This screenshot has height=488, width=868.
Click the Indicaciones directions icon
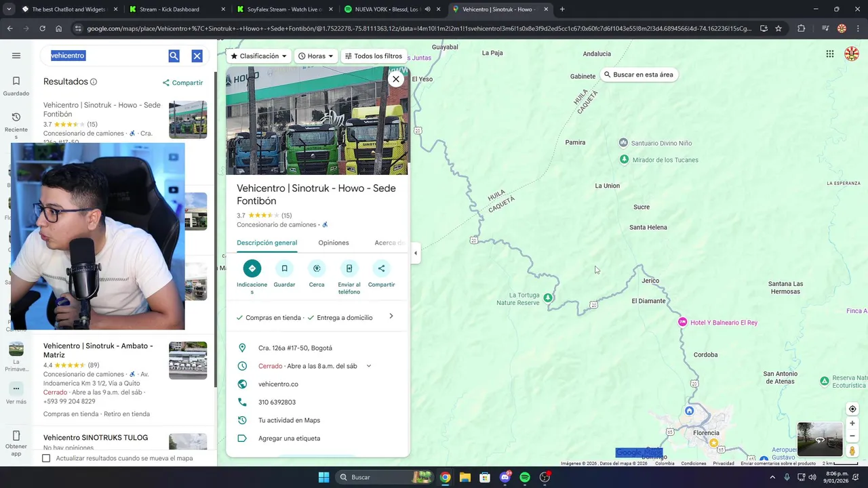tap(252, 268)
